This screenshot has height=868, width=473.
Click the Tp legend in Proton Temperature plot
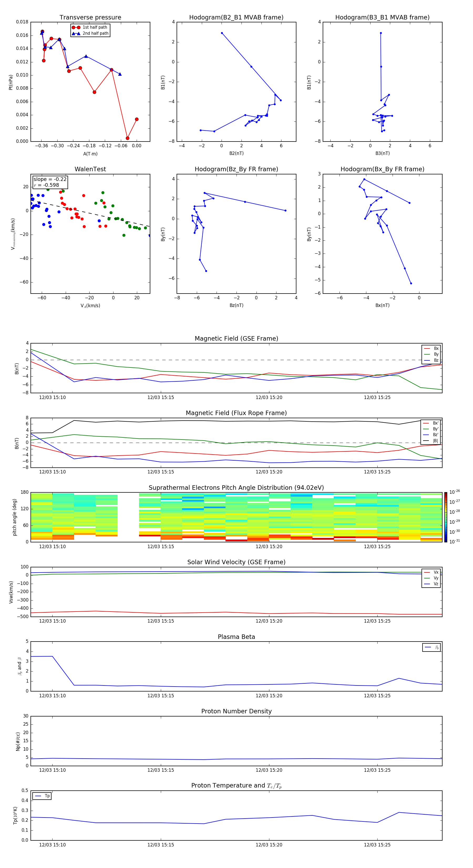[x=42, y=796]
